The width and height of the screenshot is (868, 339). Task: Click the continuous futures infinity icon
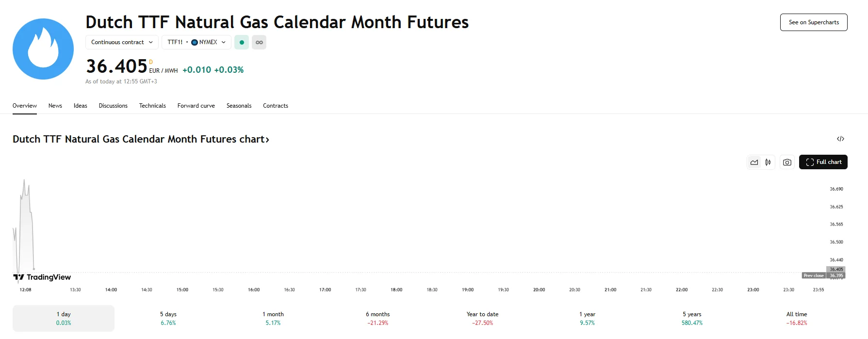[259, 43]
